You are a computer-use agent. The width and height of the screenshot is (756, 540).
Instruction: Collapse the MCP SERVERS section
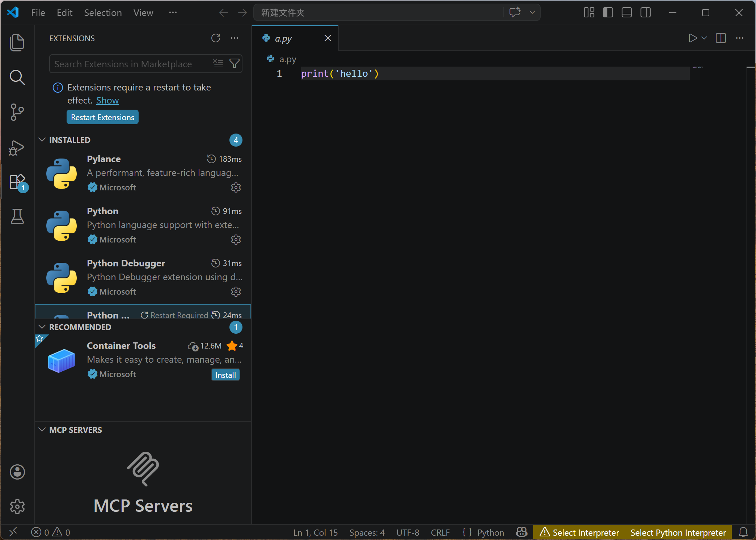click(42, 430)
